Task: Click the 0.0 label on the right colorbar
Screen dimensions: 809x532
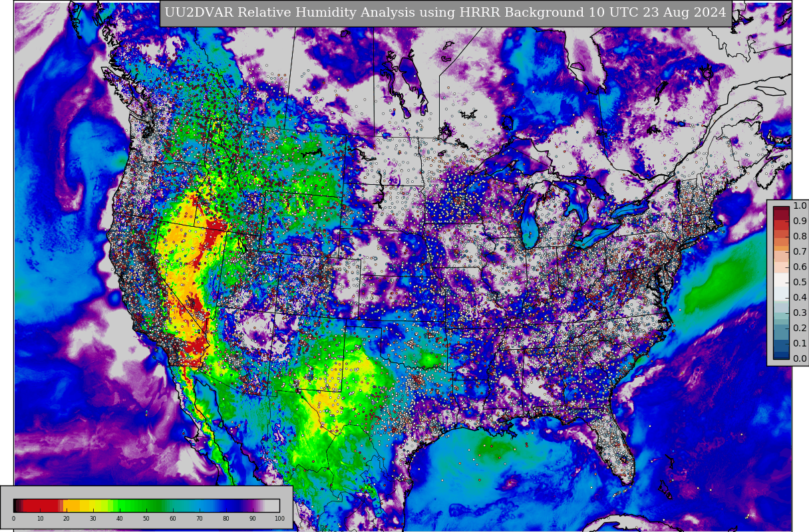Action: 800,359
